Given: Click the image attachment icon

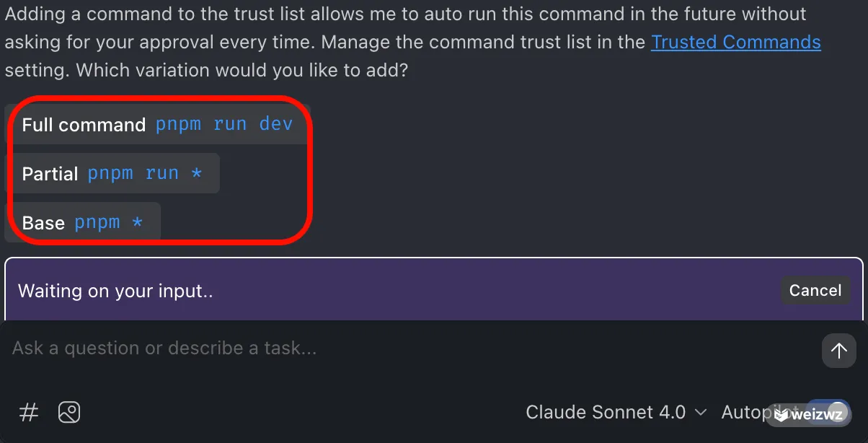Looking at the screenshot, I should (68, 412).
